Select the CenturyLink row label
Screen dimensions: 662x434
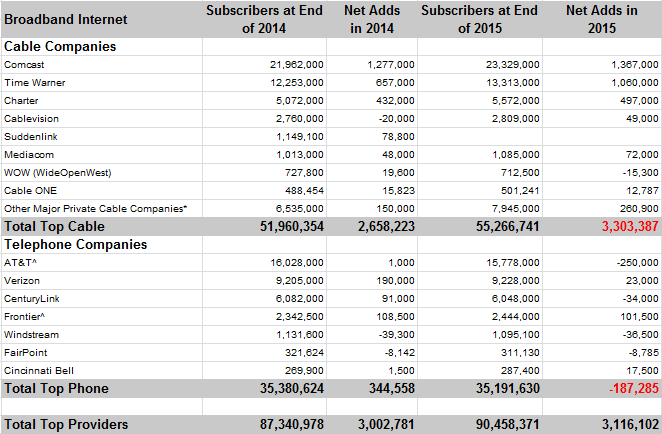click(32, 299)
